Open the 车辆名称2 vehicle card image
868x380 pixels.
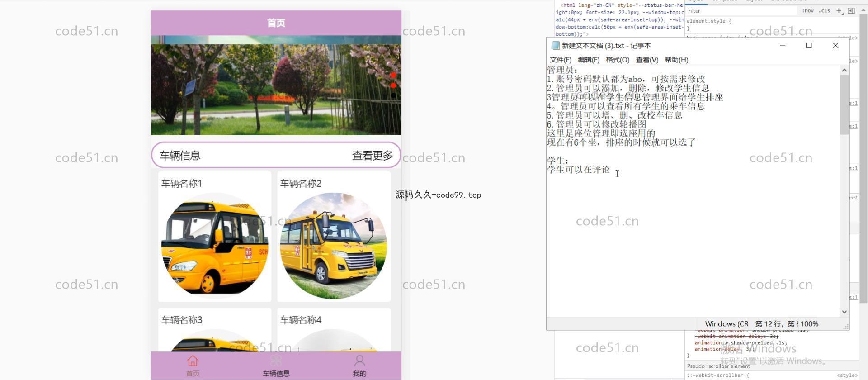334,246
